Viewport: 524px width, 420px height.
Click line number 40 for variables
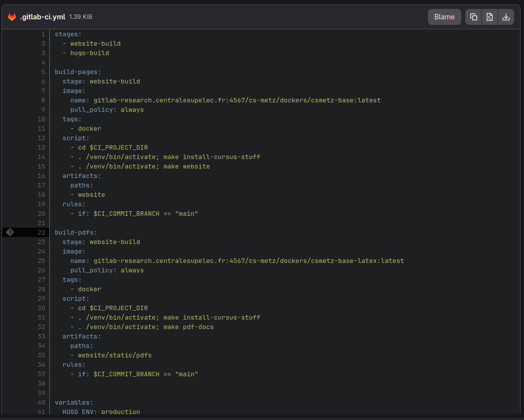(x=41, y=402)
